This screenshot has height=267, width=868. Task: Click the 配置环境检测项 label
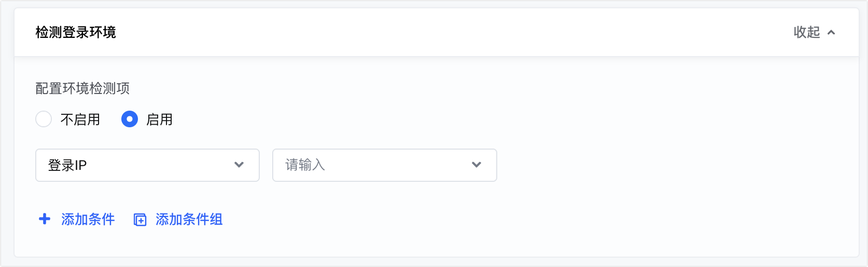[x=82, y=88]
